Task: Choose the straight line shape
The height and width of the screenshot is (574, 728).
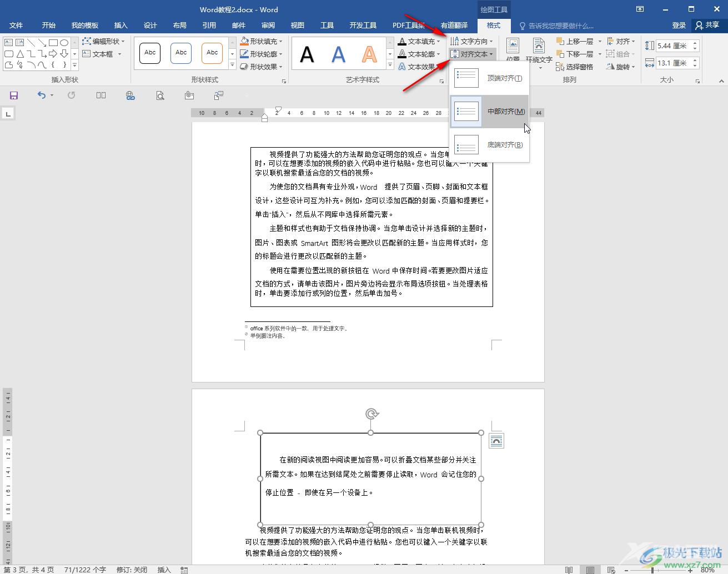Action: click(x=31, y=42)
